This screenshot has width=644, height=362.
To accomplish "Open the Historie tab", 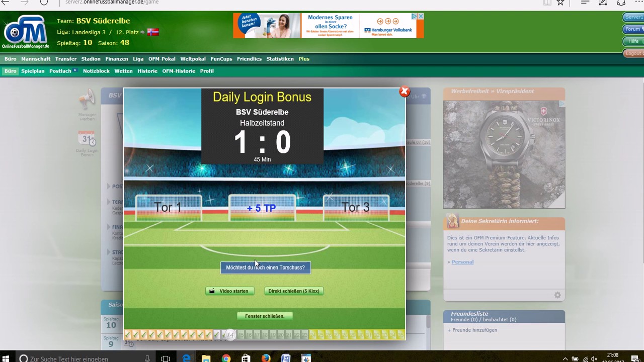I will pyautogui.click(x=147, y=71).
